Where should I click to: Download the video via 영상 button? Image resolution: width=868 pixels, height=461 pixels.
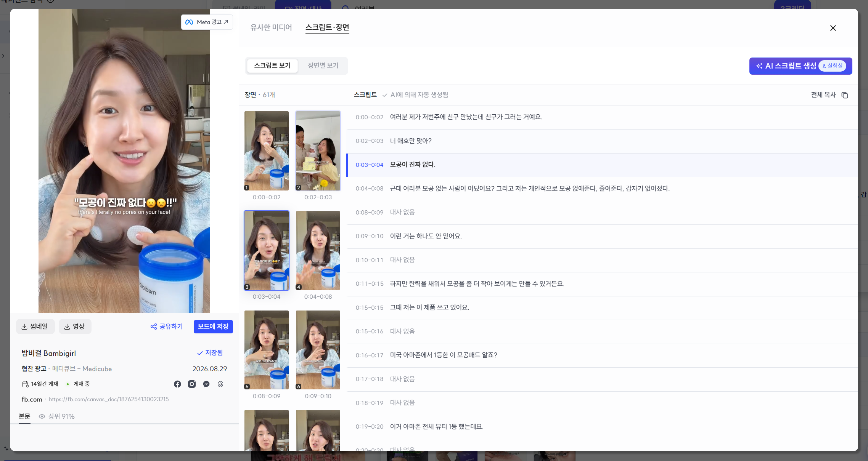click(75, 327)
